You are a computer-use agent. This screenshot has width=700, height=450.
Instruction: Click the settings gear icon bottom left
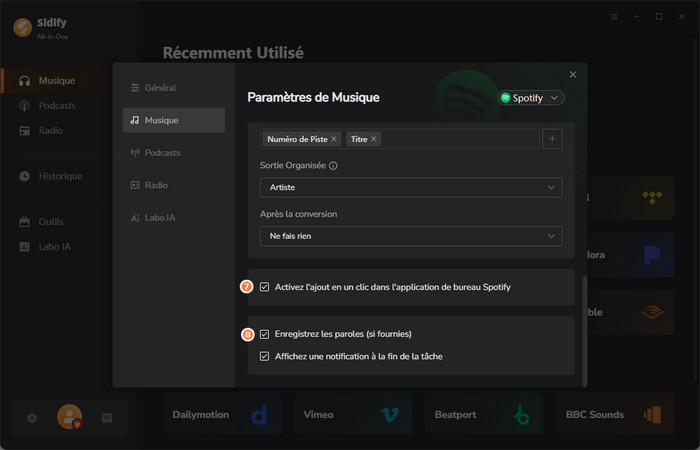(32, 418)
